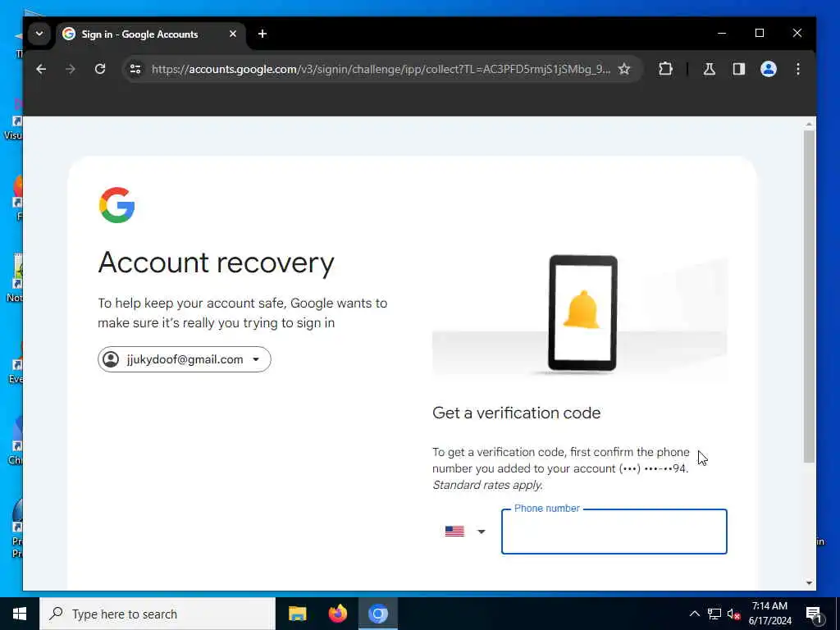Open the Extensions puzzle icon
This screenshot has height=630, width=840.
(x=665, y=69)
